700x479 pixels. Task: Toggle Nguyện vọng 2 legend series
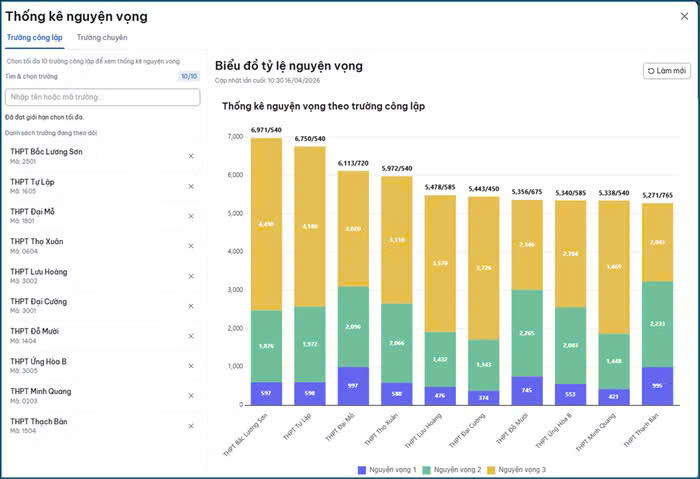pos(457,468)
